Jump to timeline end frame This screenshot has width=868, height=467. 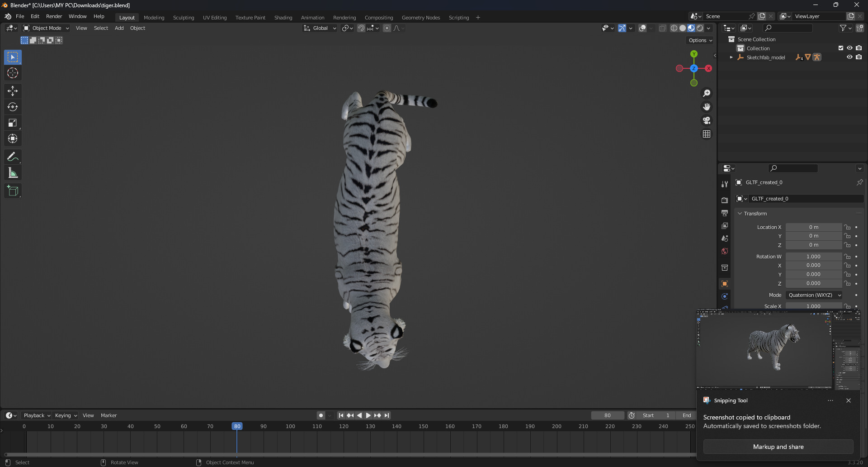pyautogui.click(x=387, y=415)
